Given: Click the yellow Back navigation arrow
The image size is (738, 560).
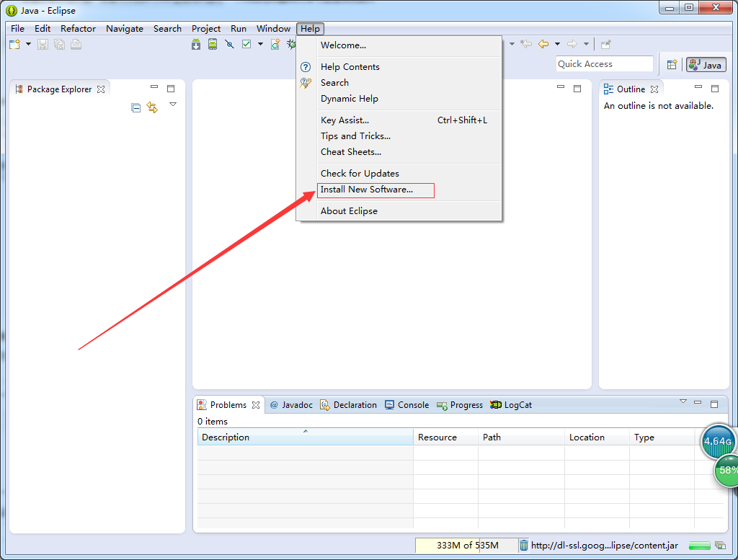Looking at the screenshot, I should (543, 44).
